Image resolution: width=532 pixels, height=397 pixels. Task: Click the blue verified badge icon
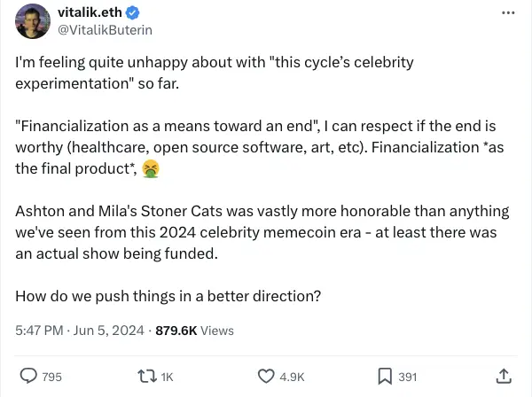(133, 13)
